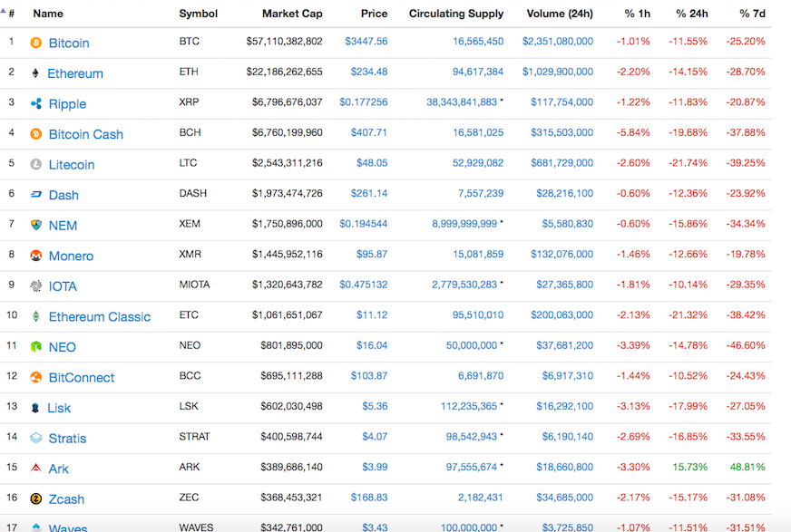The height and width of the screenshot is (532, 791).
Task: Click the Bitcoin Cash logo icon
Action: (x=35, y=134)
